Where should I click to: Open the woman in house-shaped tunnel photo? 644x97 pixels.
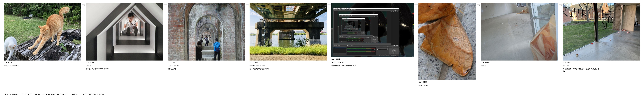[124, 32]
